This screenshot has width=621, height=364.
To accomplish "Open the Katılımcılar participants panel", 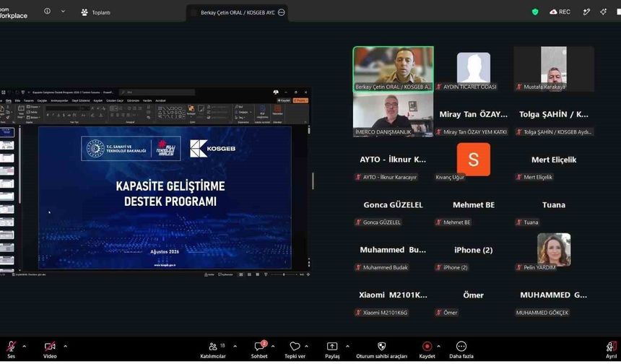I will (x=213, y=350).
